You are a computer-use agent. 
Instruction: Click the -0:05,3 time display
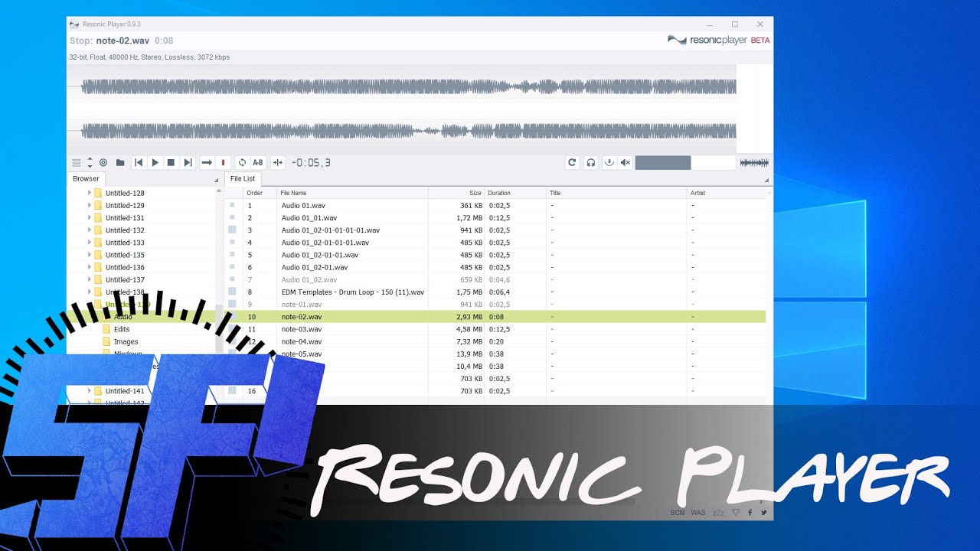click(x=311, y=162)
